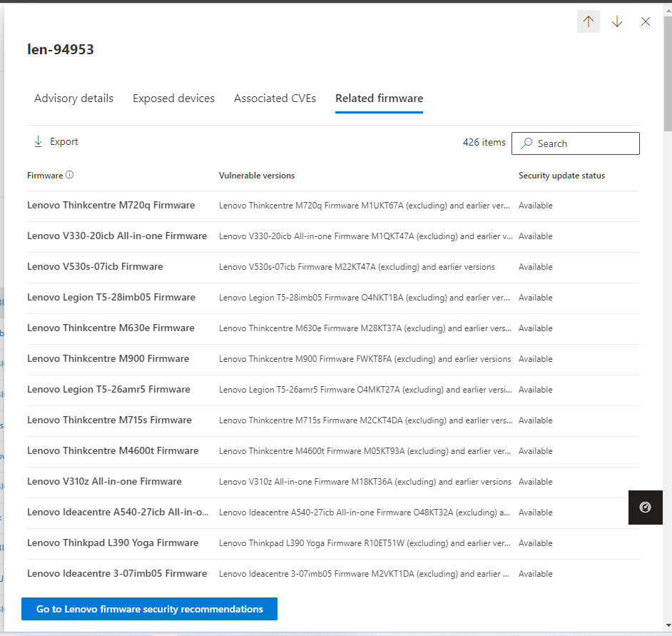This screenshot has width=672, height=636.
Task: Click the len-94953 advisory title
Action: pyautogui.click(x=61, y=49)
